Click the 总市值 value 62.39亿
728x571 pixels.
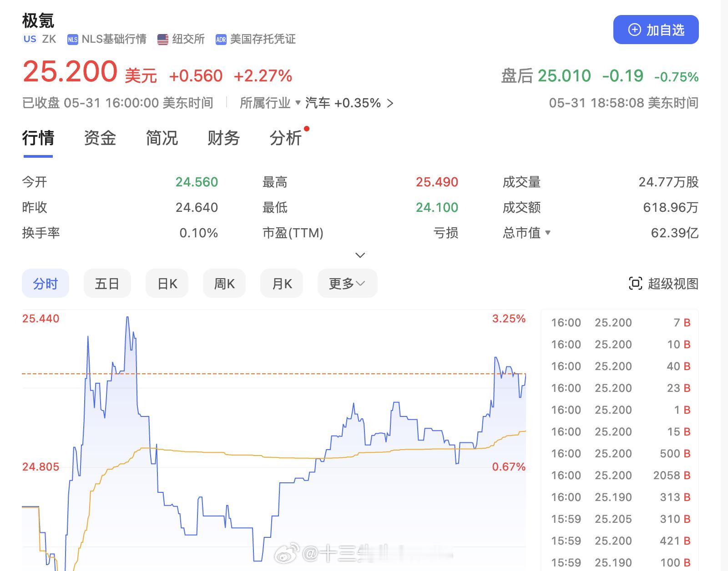click(675, 233)
